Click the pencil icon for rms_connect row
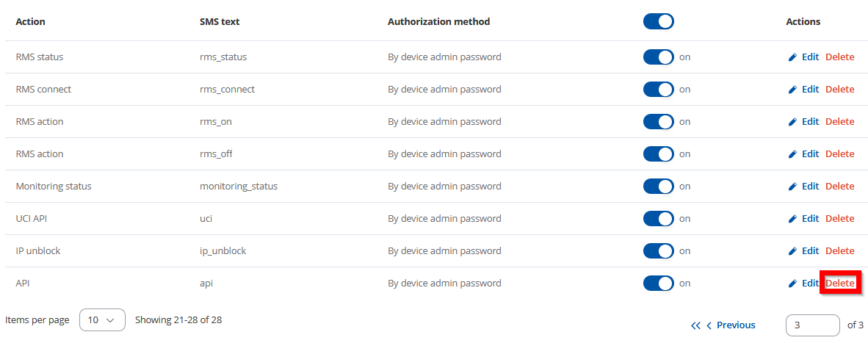 pyautogui.click(x=792, y=90)
